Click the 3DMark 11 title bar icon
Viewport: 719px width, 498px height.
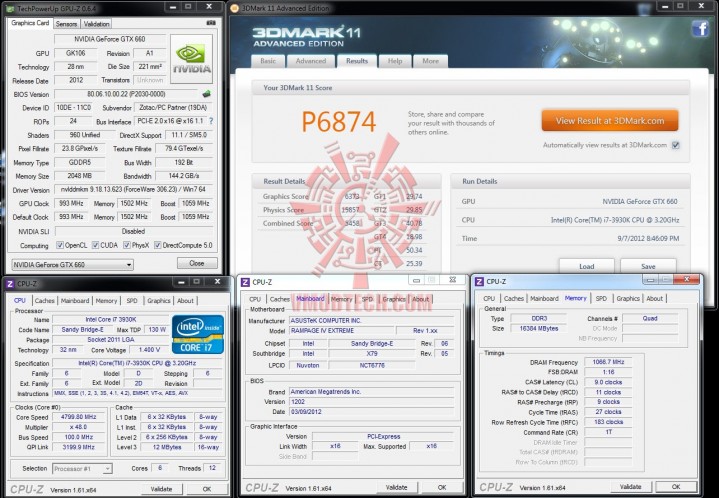234,8
